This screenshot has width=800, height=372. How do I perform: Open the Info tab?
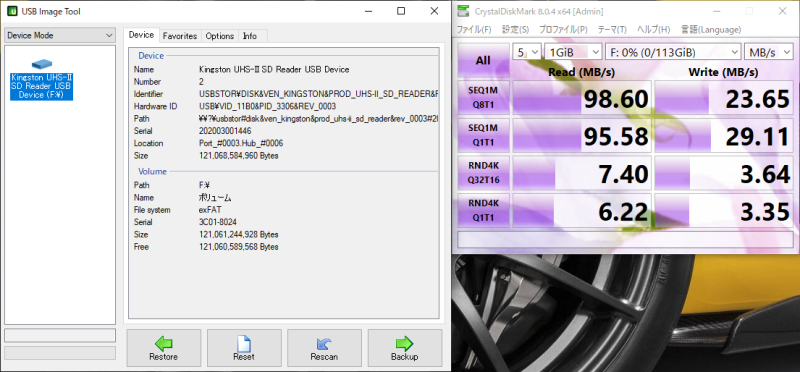pos(250,36)
